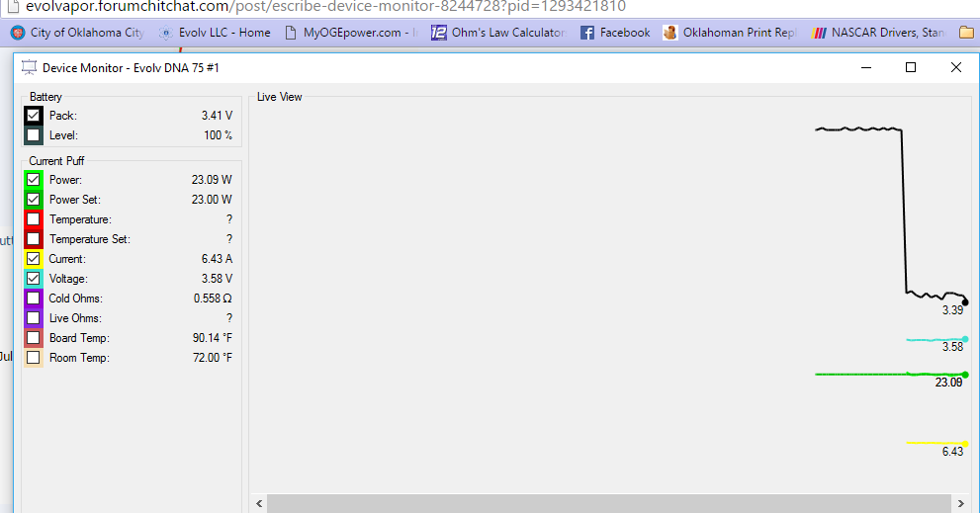Enable the Temperature checkbox
The width and height of the screenshot is (980, 513).
pos(34,219)
